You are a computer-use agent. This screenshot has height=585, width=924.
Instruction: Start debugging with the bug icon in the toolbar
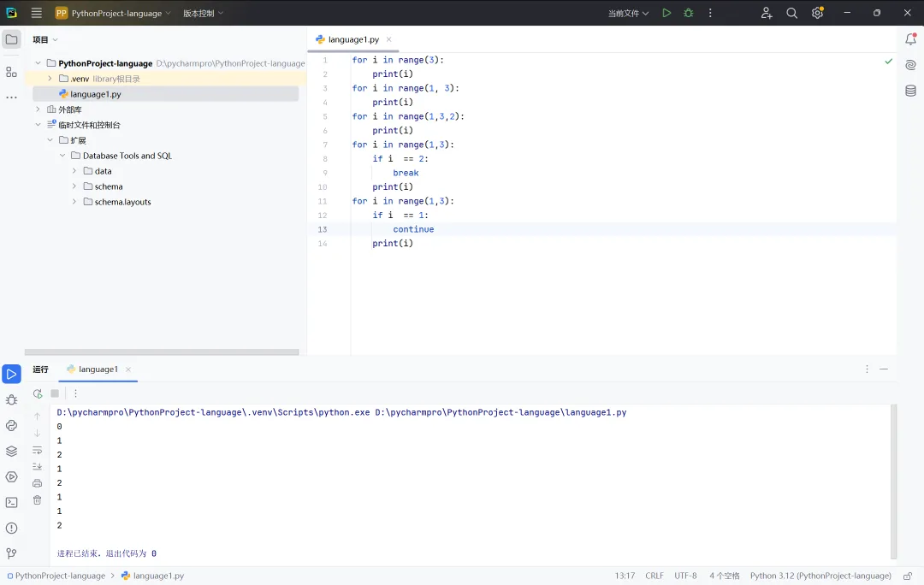[x=688, y=13]
